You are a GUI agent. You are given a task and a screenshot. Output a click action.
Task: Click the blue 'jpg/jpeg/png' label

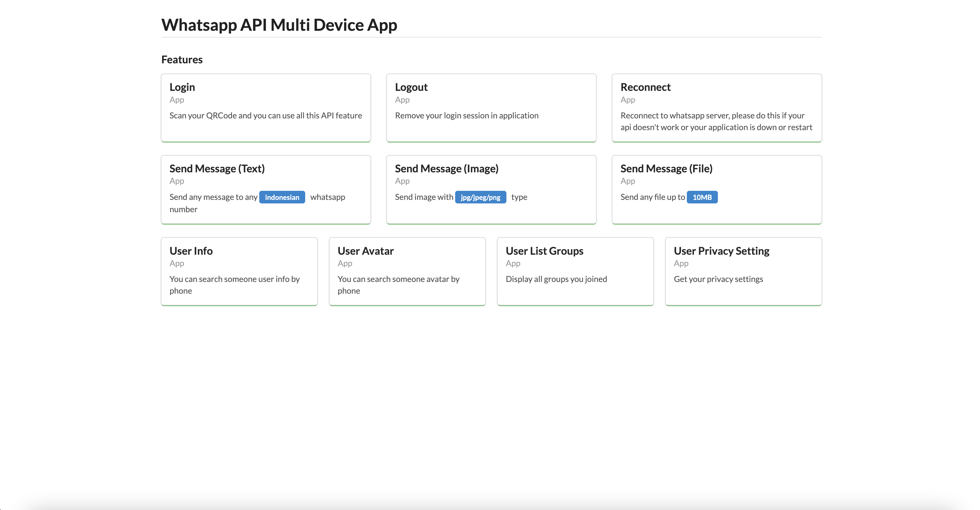pyautogui.click(x=481, y=197)
